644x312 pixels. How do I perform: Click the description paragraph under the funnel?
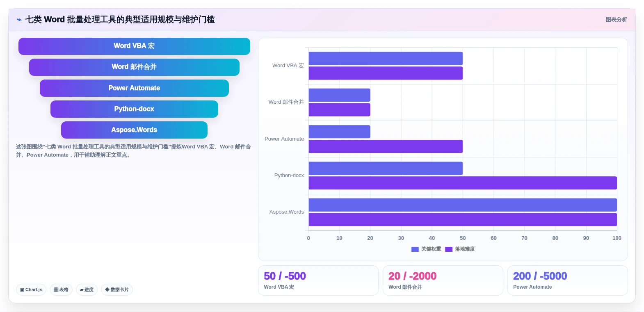133,151
